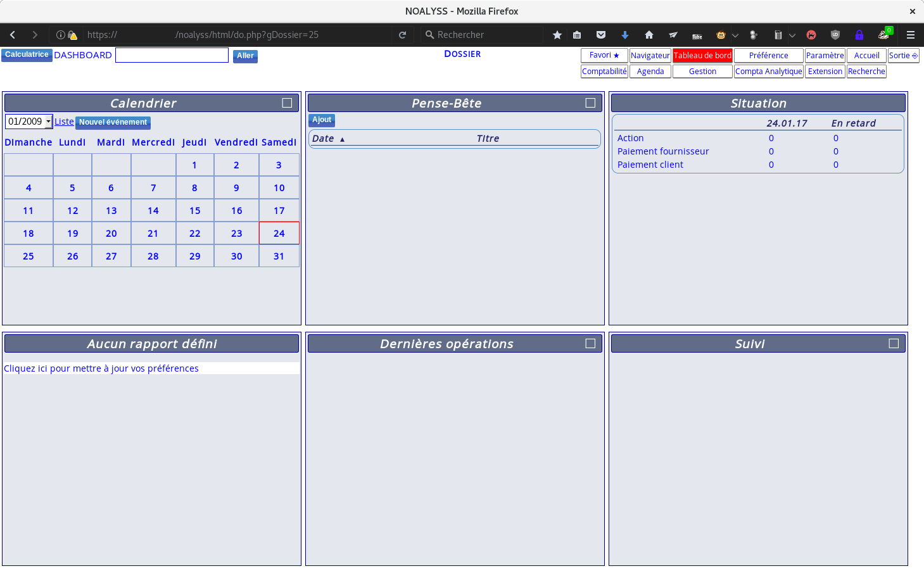Click the preferences update link
924x578 pixels.
tap(101, 368)
